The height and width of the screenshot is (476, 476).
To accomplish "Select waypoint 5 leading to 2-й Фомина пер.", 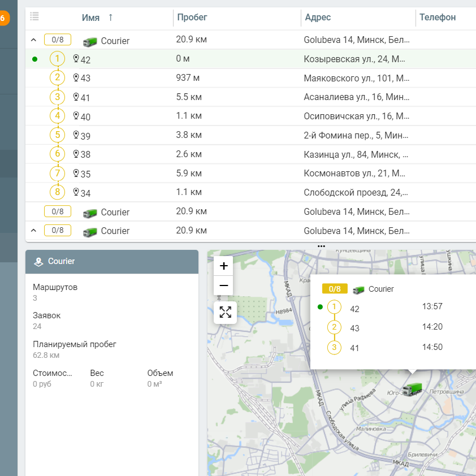I will 57,135.
